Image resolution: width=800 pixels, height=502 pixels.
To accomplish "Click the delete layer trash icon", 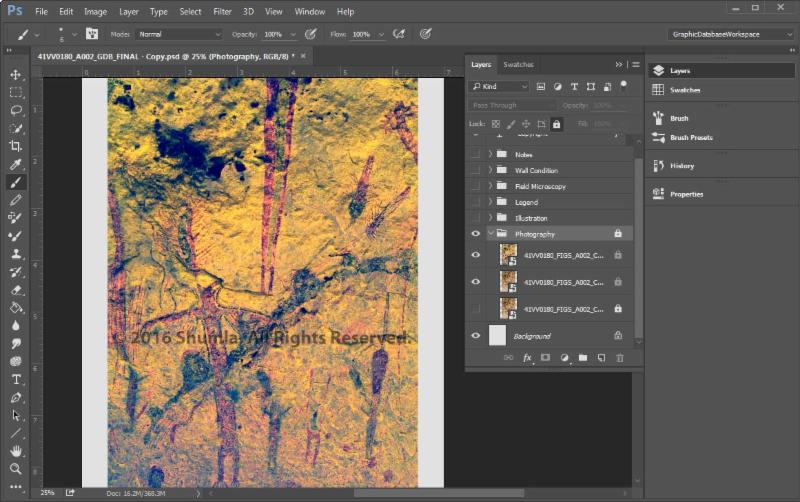I will (619, 357).
